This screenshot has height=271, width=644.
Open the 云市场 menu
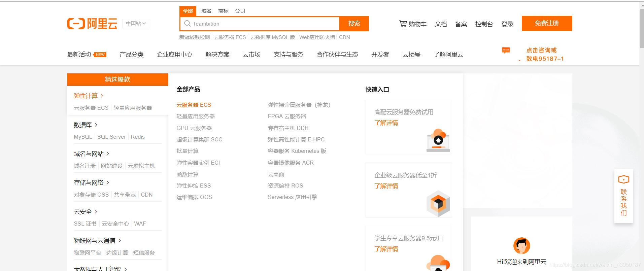[251, 55]
